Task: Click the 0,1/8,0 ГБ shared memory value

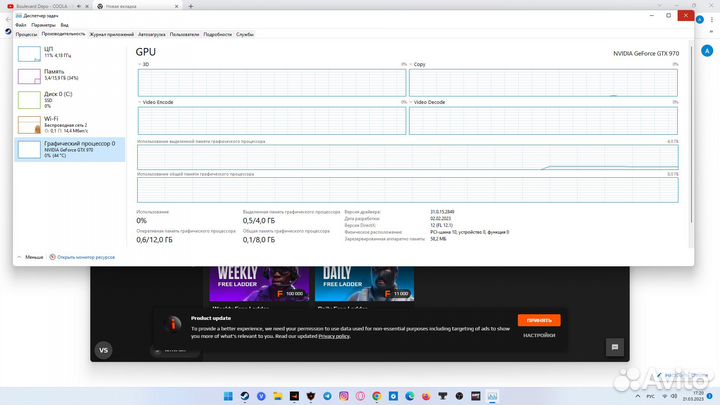Action: click(259, 240)
